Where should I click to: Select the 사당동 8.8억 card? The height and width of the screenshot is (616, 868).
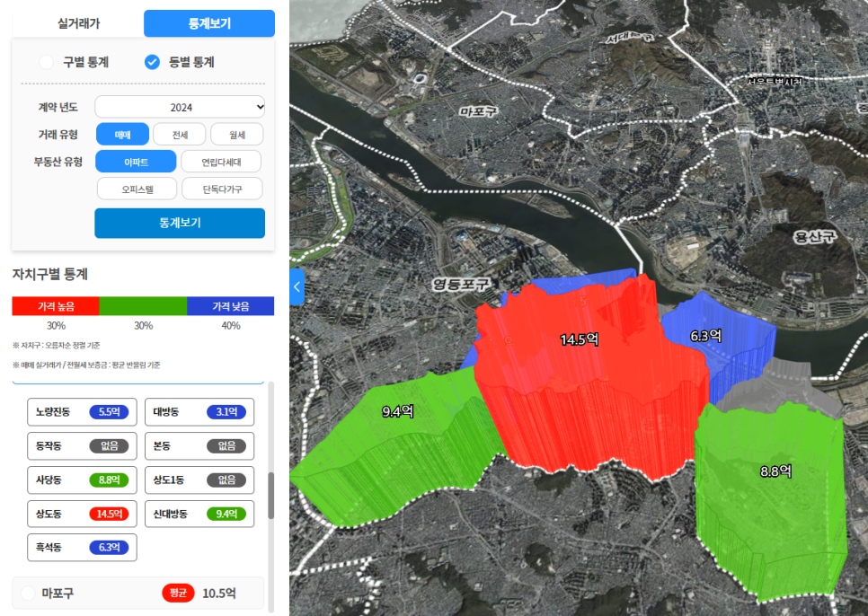click(82, 480)
